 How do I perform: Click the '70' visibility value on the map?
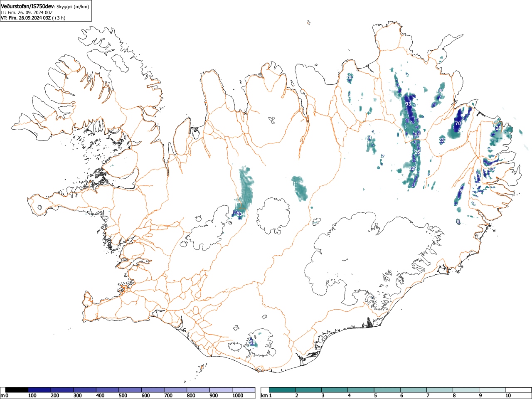[x=458, y=123]
